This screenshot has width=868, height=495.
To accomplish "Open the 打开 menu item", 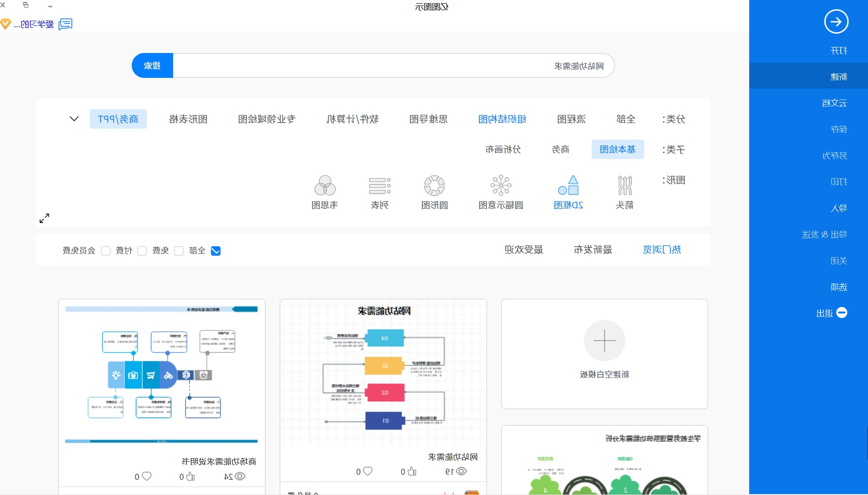I will point(839,51).
